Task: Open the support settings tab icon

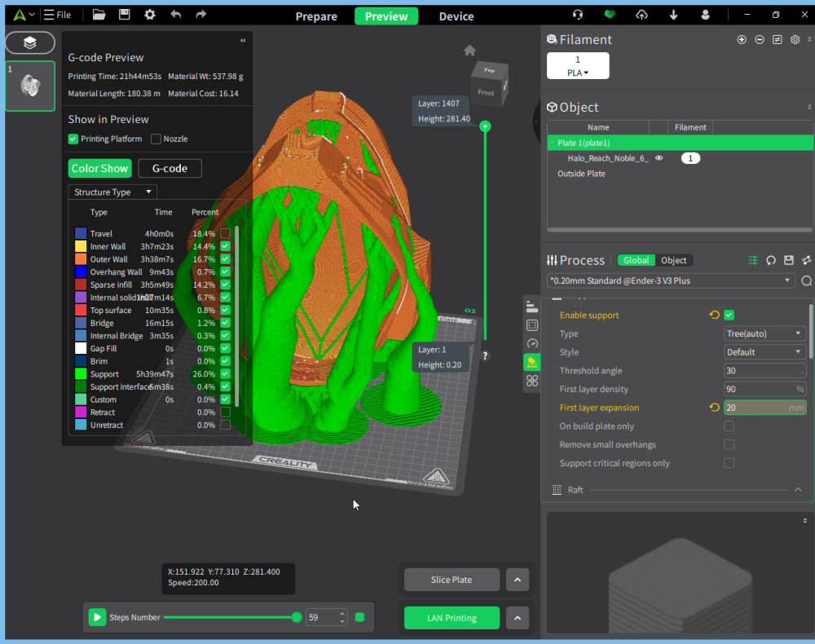Action: [531, 362]
